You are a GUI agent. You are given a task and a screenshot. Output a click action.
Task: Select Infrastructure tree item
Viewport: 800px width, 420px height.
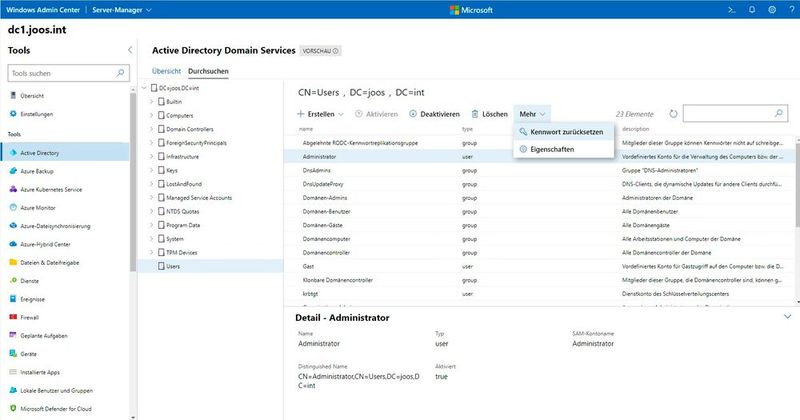coord(182,157)
